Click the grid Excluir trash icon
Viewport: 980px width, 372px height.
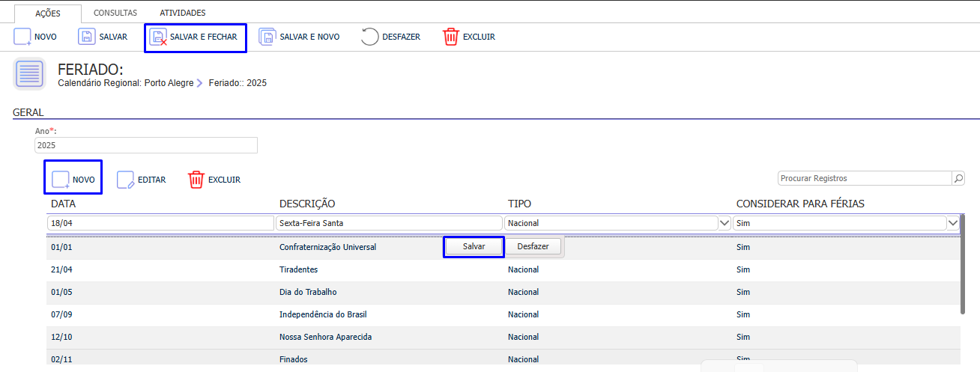(196, 180)
